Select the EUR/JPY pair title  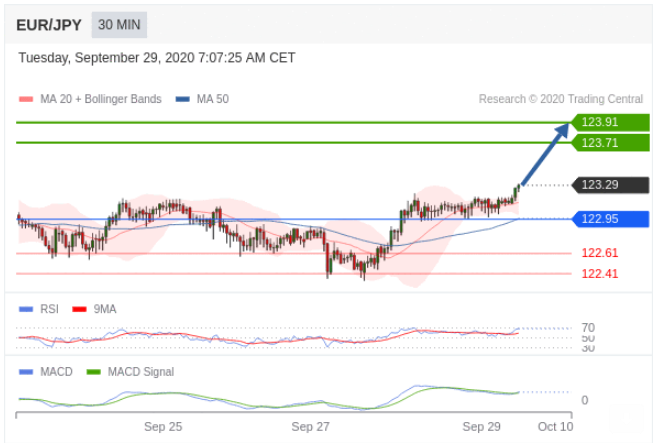pyautogui.click(x=49, y=25)
